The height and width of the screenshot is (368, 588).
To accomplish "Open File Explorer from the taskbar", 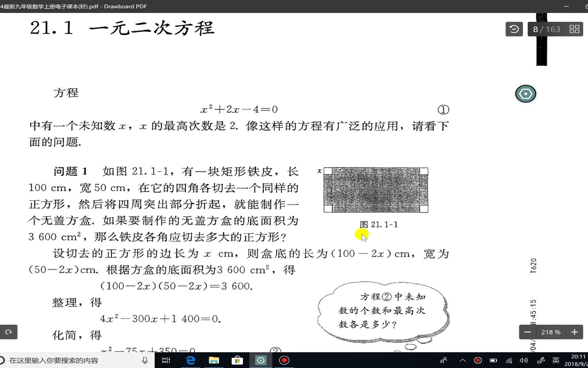I will coord(214,360).
